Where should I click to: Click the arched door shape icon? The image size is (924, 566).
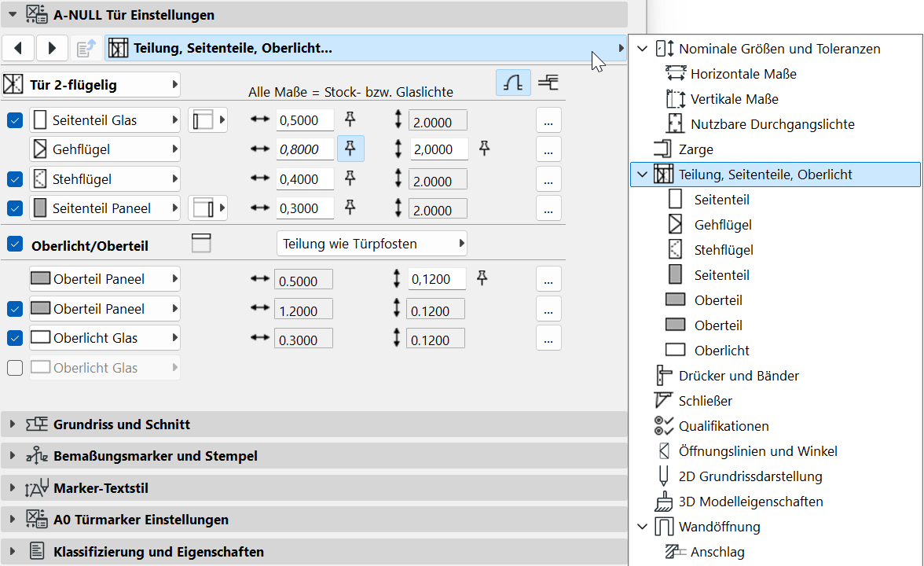tap(512, 83)
